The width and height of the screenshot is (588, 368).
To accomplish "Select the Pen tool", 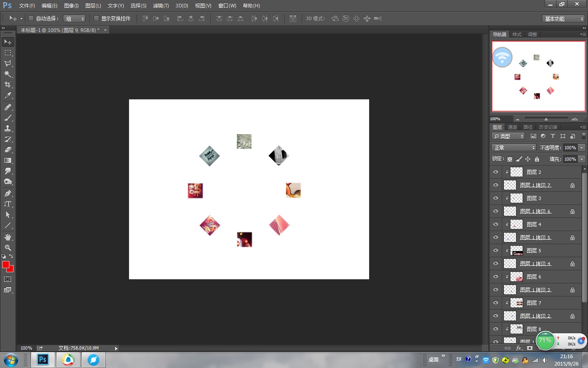I will pyautogui.click(x=8, y=193).
